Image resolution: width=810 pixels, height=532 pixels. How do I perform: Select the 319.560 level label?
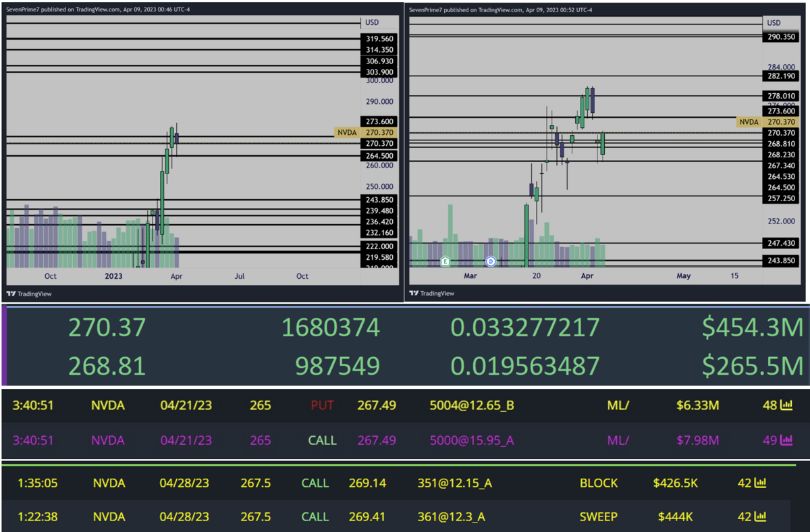point(379,39)
